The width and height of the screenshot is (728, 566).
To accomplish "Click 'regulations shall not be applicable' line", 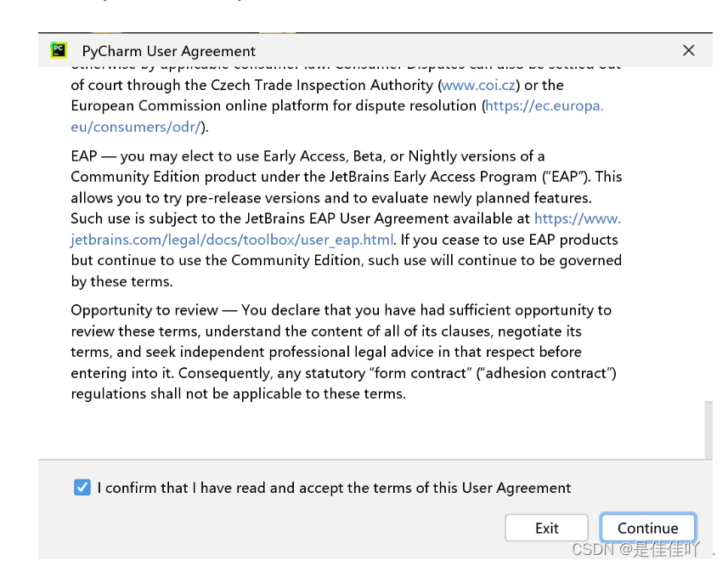I will click(x=238, y=393).
